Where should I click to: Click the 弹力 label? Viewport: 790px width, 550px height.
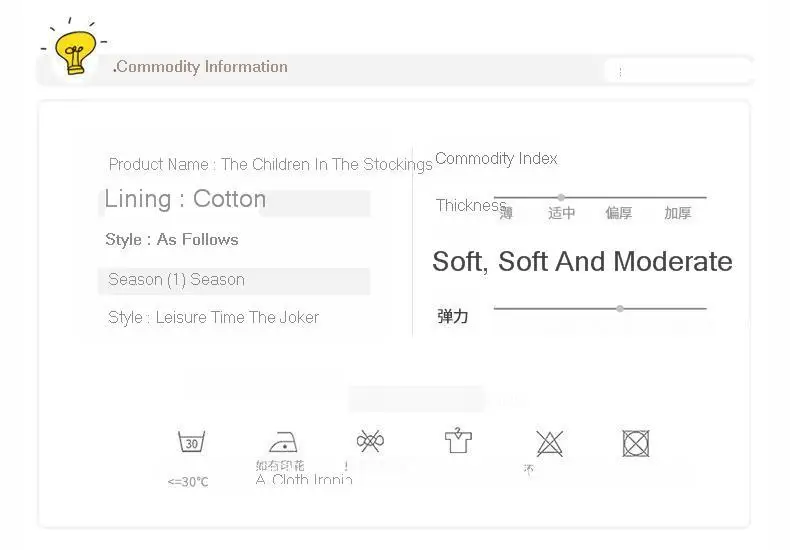coord(452,316)
